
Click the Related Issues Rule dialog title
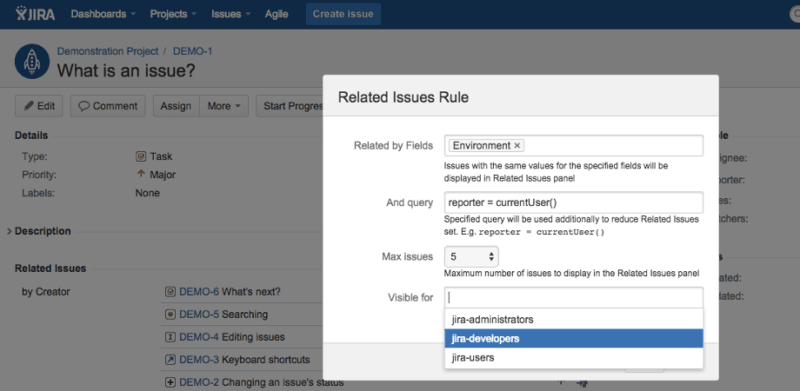pyautogui.click(x=403, y=97)
